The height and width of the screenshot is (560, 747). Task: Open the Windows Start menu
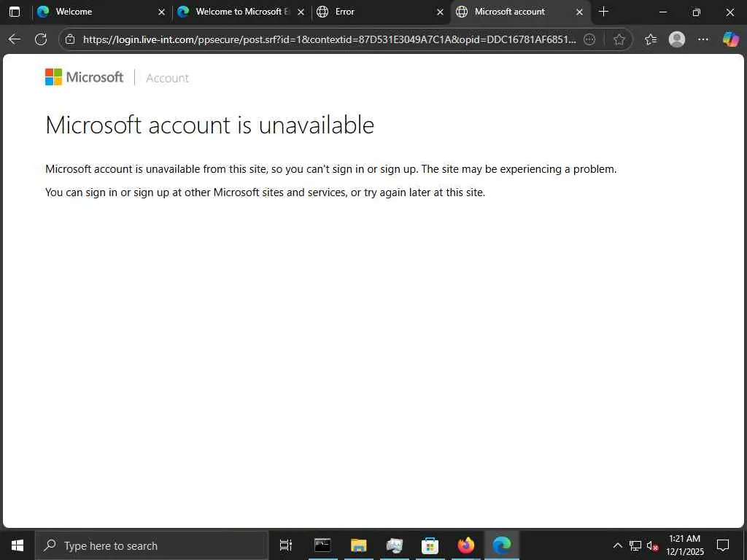(x=18, y=545)
